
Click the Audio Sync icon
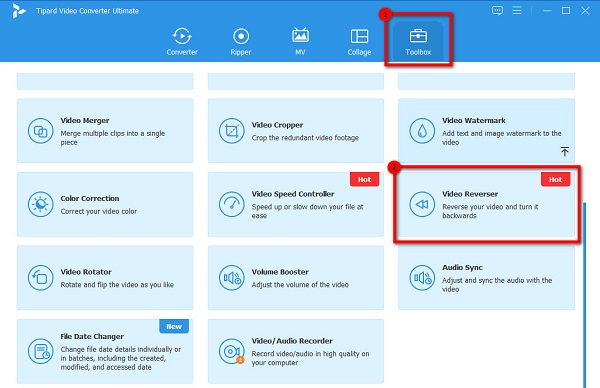coord(422,278)
